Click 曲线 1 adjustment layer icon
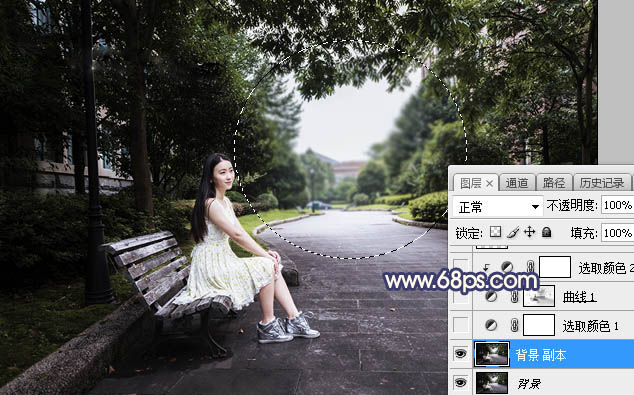Screen dimensions: 634x395 point(491,297)
